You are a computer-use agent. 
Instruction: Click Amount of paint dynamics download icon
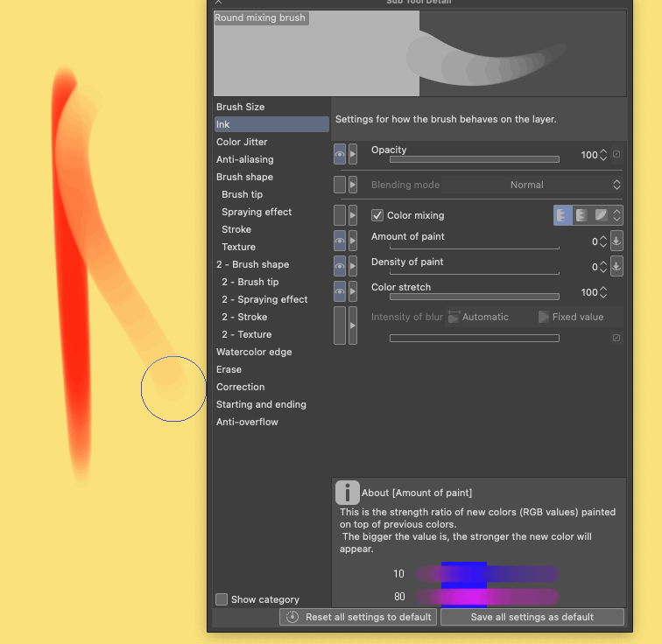click(616, 241)
